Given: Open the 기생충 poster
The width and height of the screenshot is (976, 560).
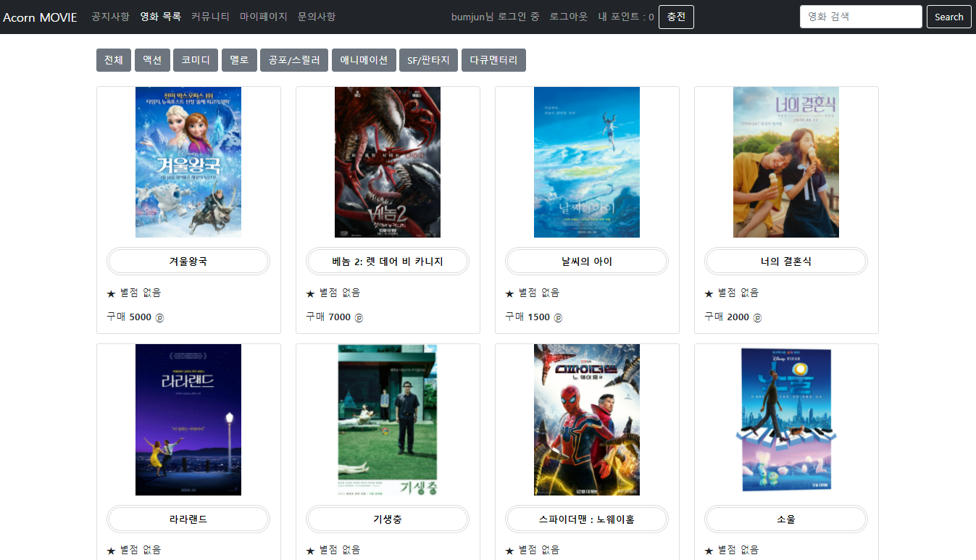Looking at the screenshot, I should (x=388, y=419).
